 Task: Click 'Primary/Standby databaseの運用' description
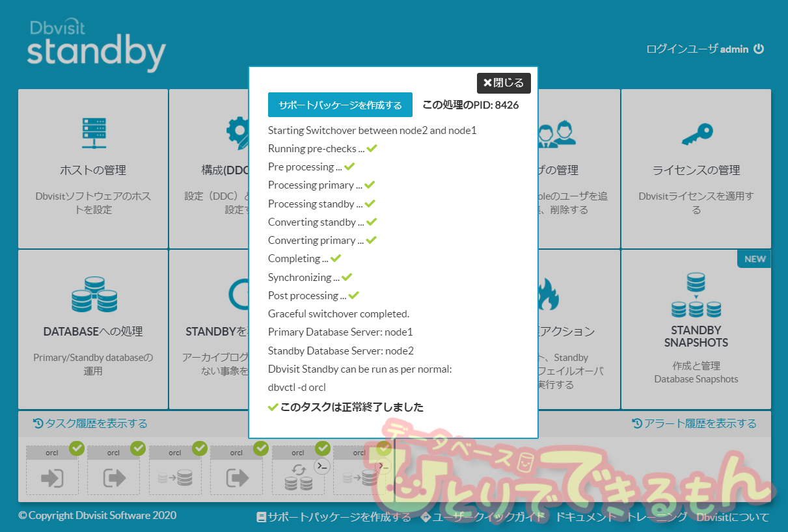[93, 364]
